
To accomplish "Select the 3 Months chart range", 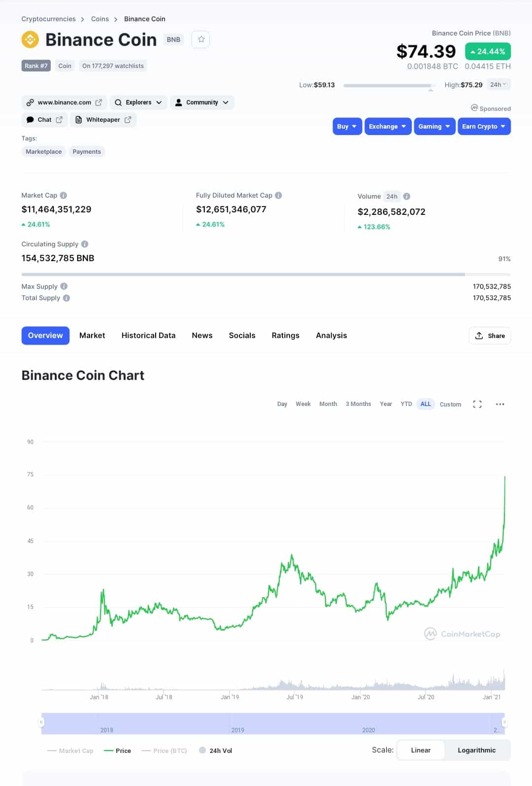I will (358, 404).
